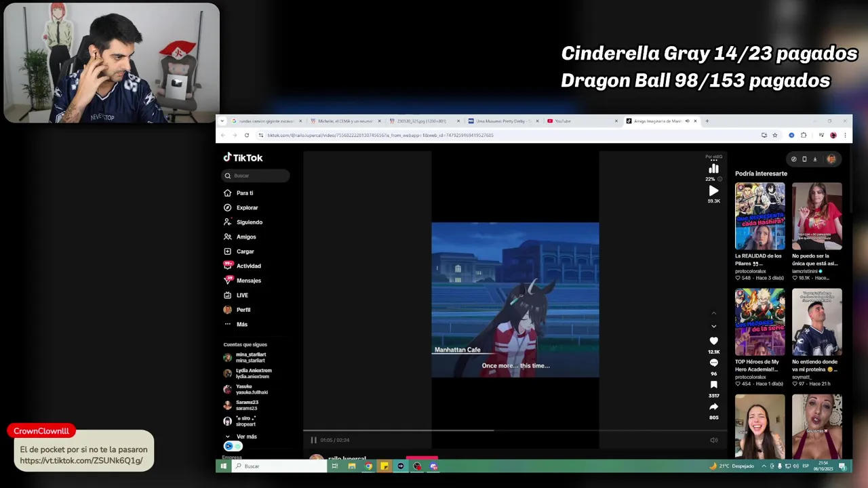Open Yasuke account
The image size is (868, 488).
coord(246,389)
